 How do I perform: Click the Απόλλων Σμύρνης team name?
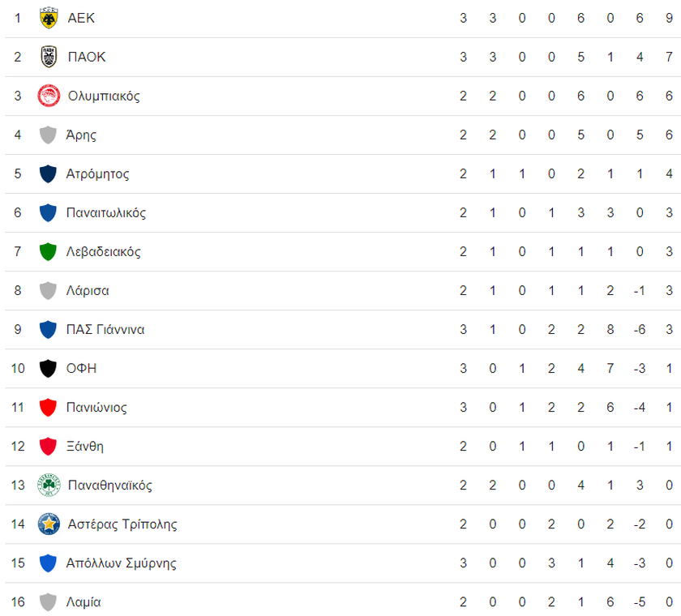[121, 563]
